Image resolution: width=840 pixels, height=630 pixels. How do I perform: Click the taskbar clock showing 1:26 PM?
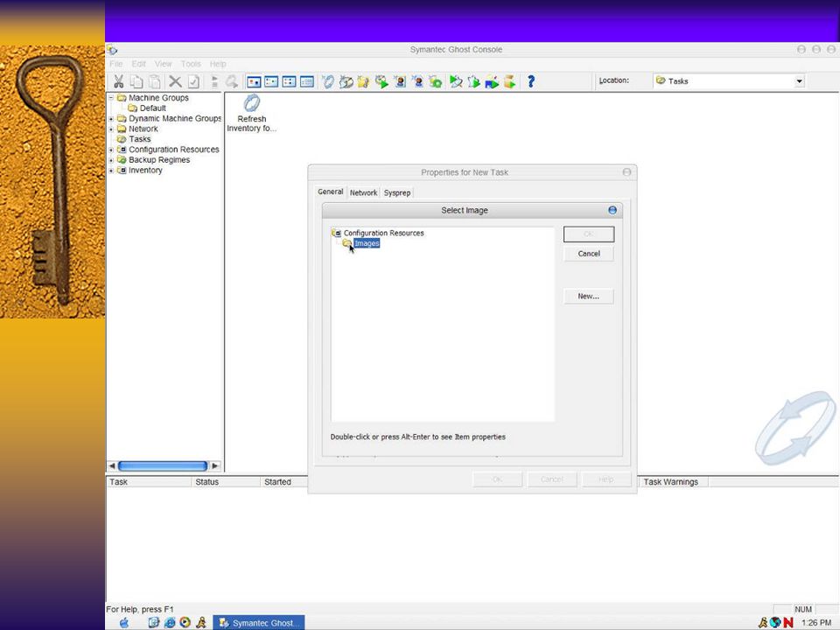tap(816, 622)
